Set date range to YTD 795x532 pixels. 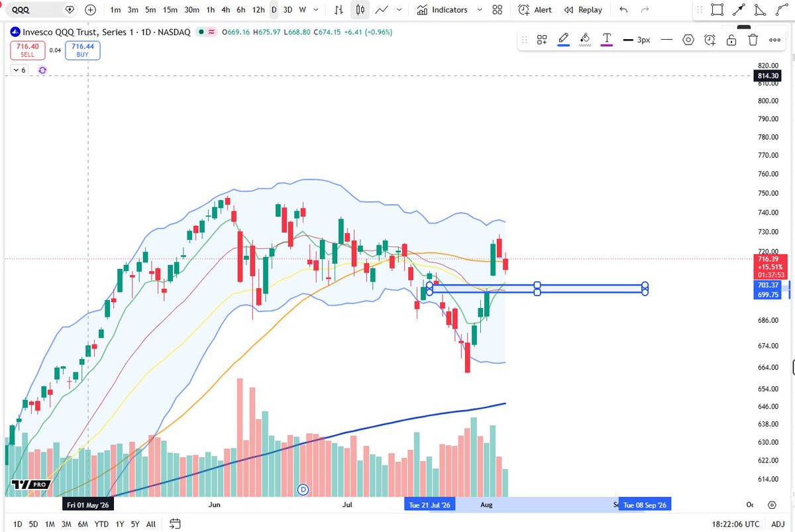pos(101,524)
